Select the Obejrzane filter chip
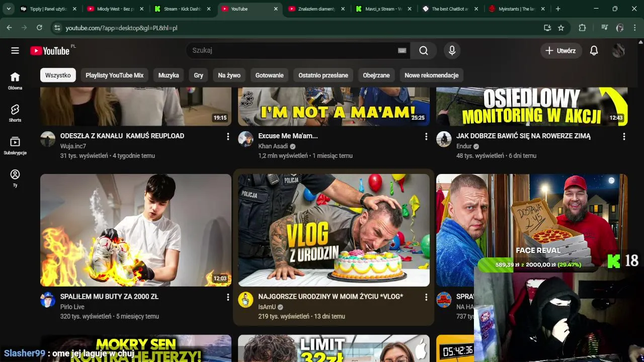Image resolution: width=644 pixels, height=362 pixels. pos(376,75)
